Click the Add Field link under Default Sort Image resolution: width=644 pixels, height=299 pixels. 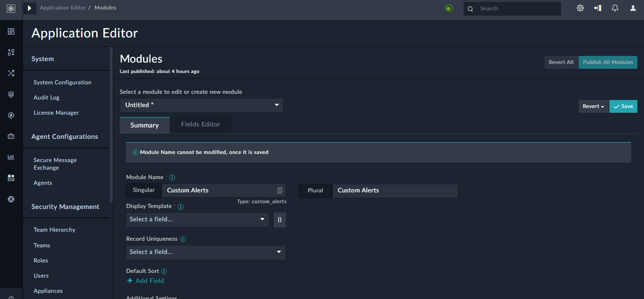click(x=145, y=281)
